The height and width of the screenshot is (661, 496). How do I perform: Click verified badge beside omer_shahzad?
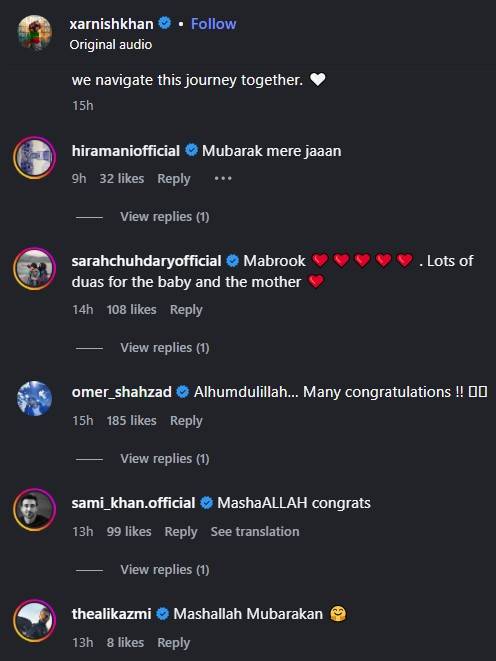click(182, 392)
